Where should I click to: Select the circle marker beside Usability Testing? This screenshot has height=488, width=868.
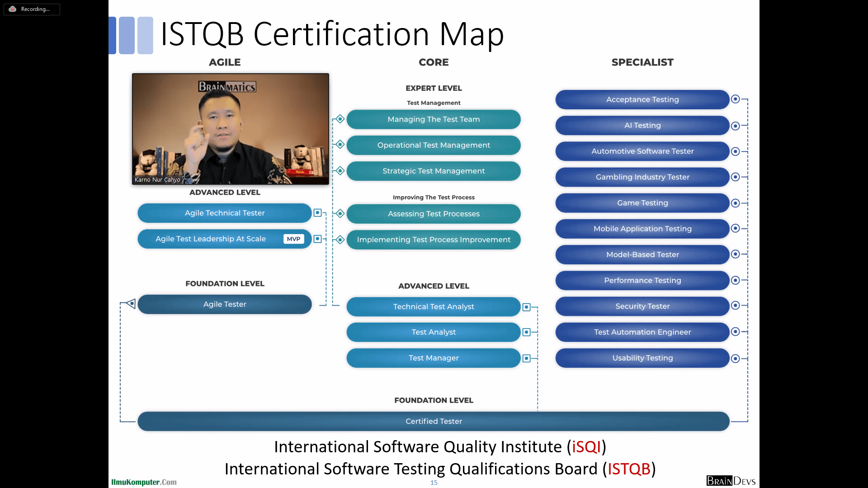click(x=736, y=359)
